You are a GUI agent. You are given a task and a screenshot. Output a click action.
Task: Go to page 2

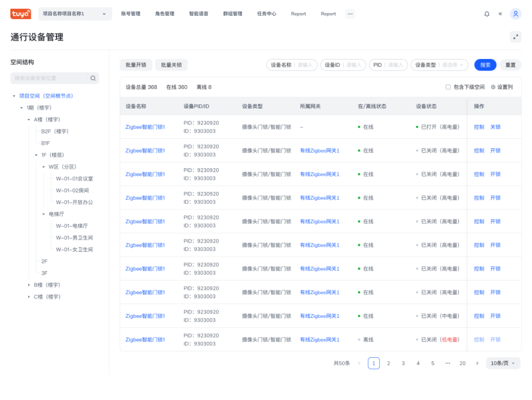[389, 363]
